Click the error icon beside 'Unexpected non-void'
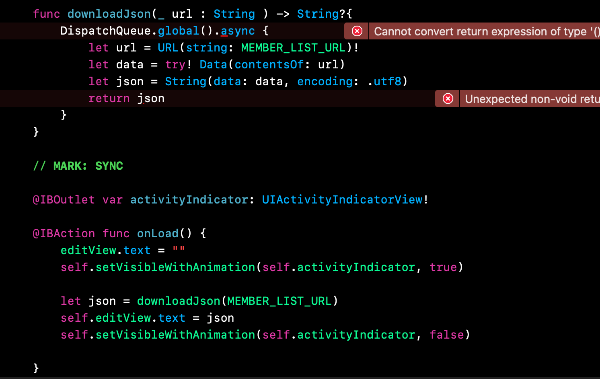600x379 pixels. 447,99
